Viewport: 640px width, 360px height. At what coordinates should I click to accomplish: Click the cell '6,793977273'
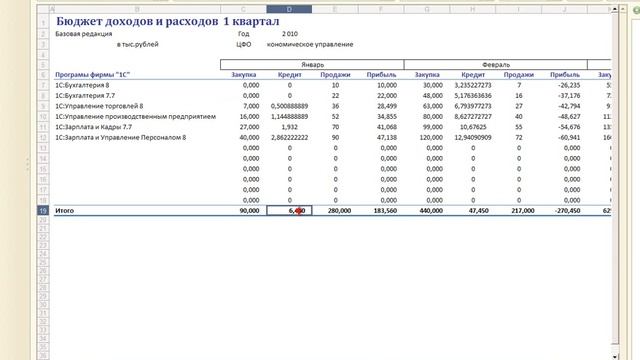(x=473, y=106)
